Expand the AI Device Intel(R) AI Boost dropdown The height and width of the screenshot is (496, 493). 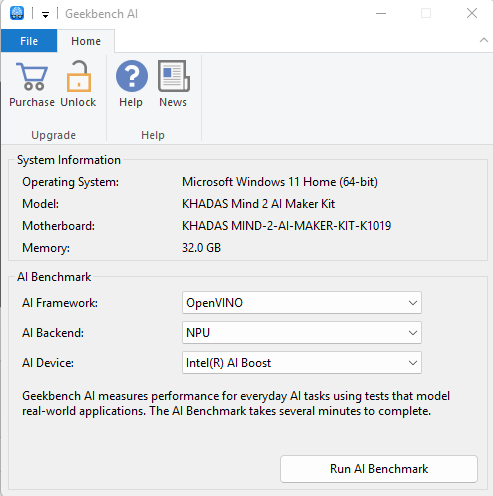point(302,363)
